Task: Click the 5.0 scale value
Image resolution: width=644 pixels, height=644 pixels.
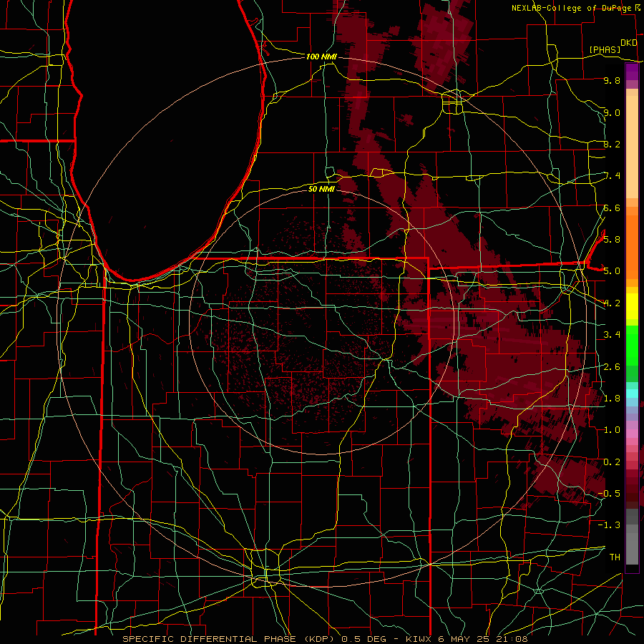Action: click(612, 271)
